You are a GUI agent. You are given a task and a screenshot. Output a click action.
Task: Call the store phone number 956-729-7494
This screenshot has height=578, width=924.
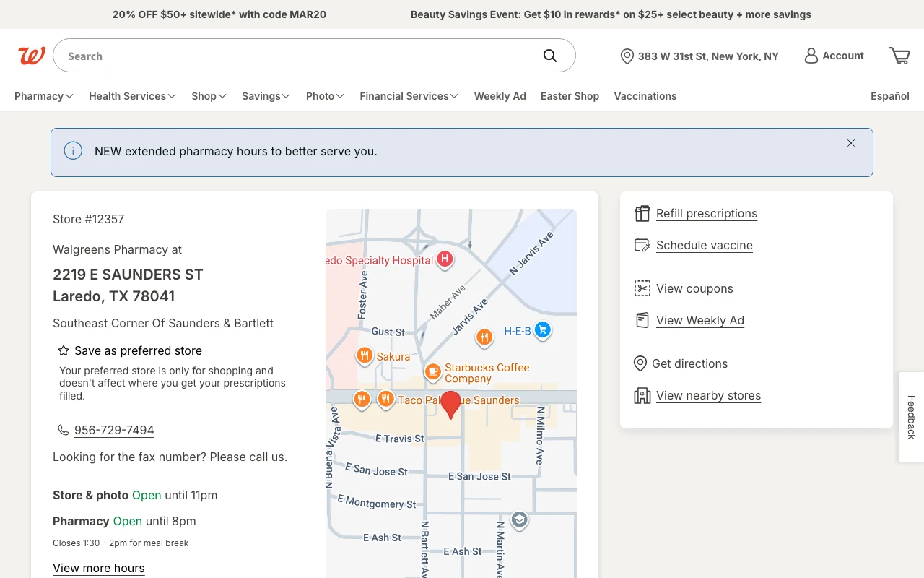pyautogui.click(x=114, y=430)
